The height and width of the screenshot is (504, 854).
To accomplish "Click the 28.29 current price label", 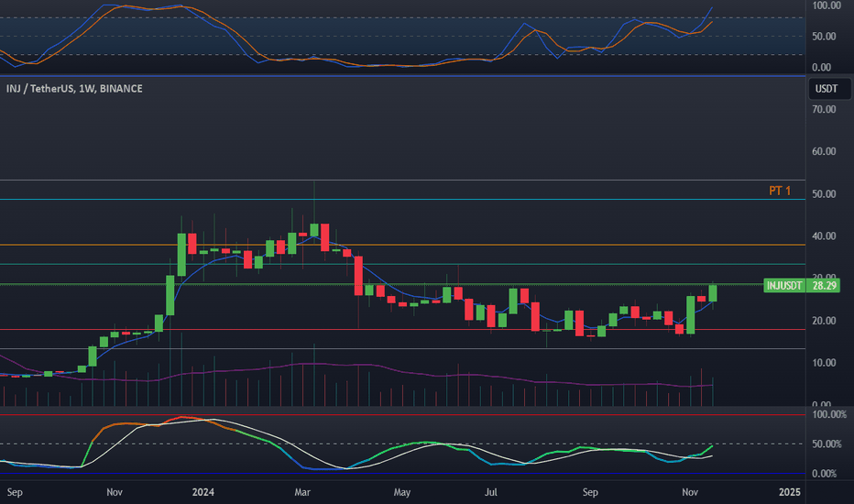I will [824, 286].
